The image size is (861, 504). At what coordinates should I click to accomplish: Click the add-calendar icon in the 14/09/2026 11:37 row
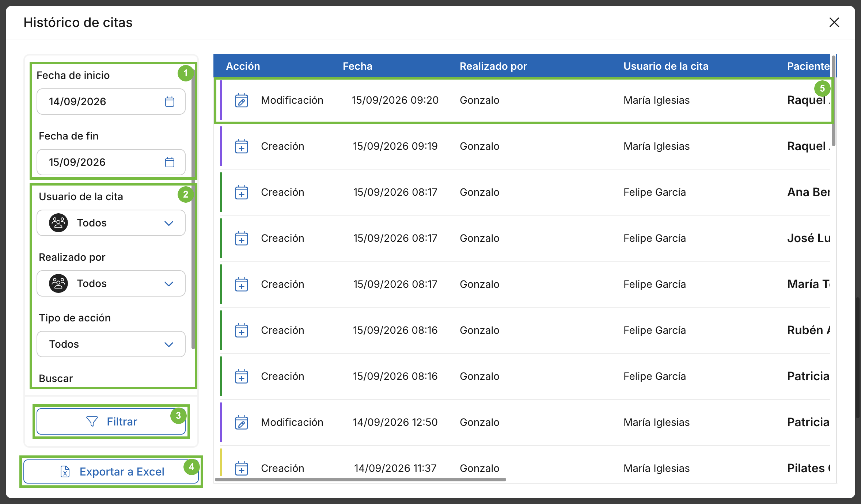click(242, 469)
